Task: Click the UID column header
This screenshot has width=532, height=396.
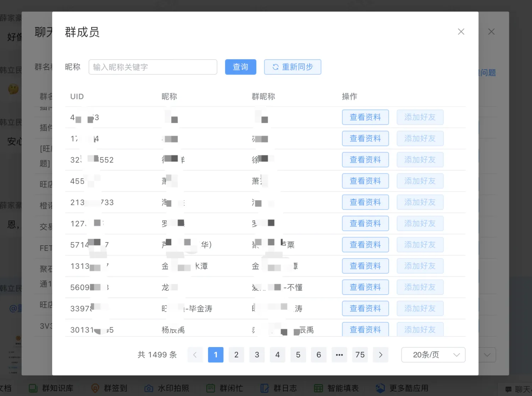Action: 77,96
